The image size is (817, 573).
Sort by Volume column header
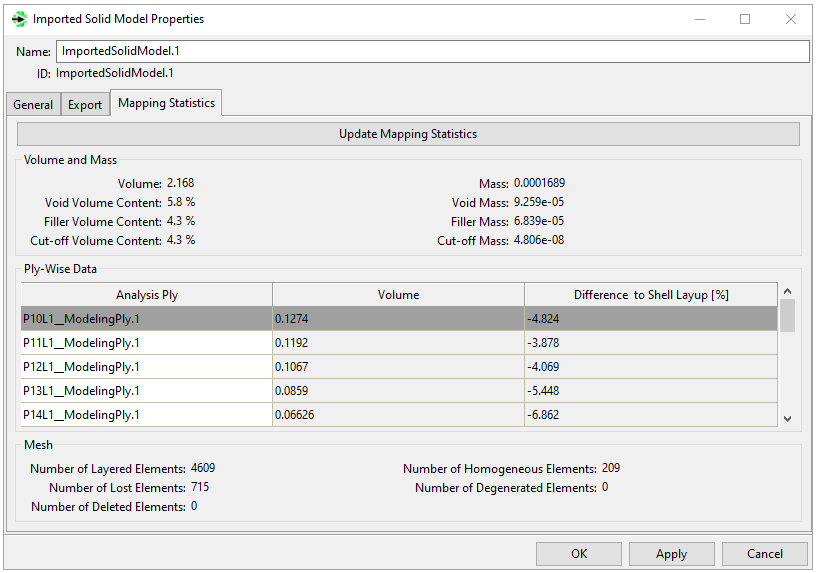click(398, 295)
